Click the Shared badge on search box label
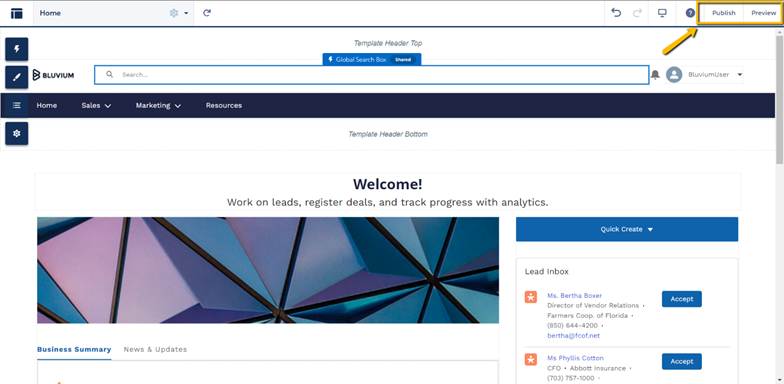 [403, 60]
